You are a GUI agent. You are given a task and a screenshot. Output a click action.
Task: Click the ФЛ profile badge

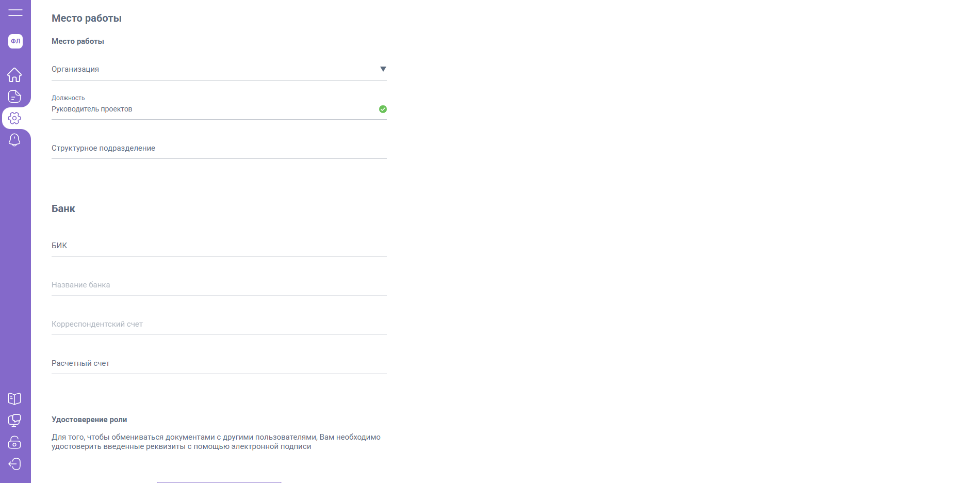click(x=15, y=41)
